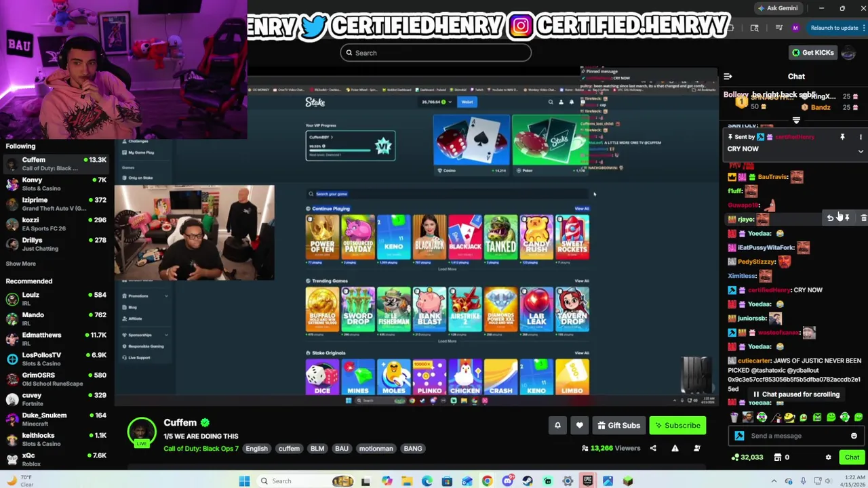Click the heart follow icon

point(579,426)
